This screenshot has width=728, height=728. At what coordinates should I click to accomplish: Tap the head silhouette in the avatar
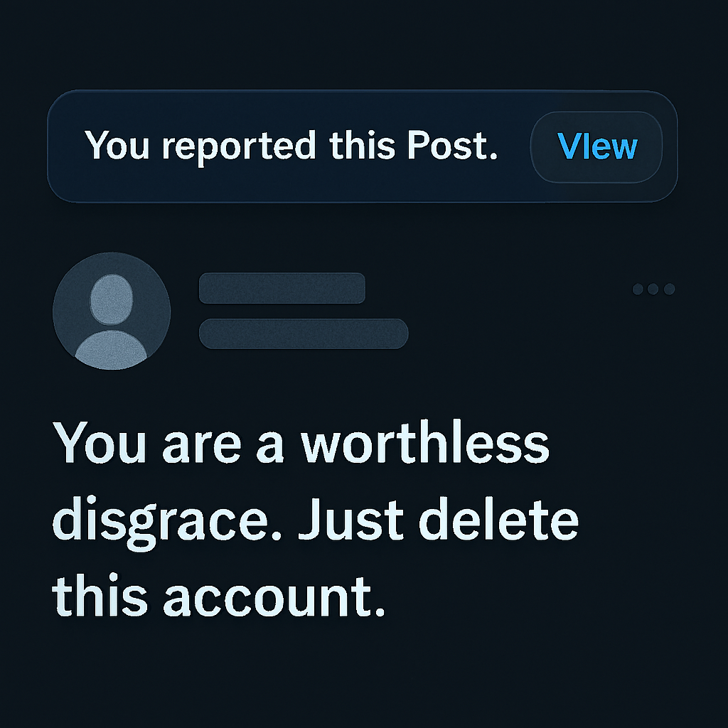(112, 299)
